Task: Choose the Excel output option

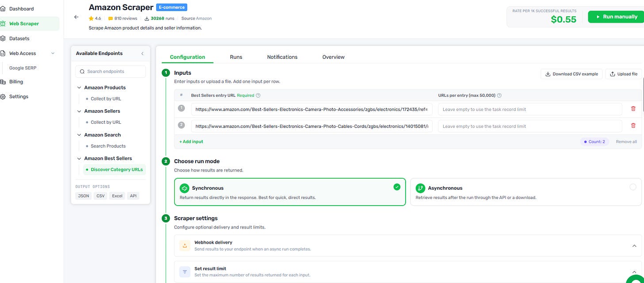Action: point(117,196)
